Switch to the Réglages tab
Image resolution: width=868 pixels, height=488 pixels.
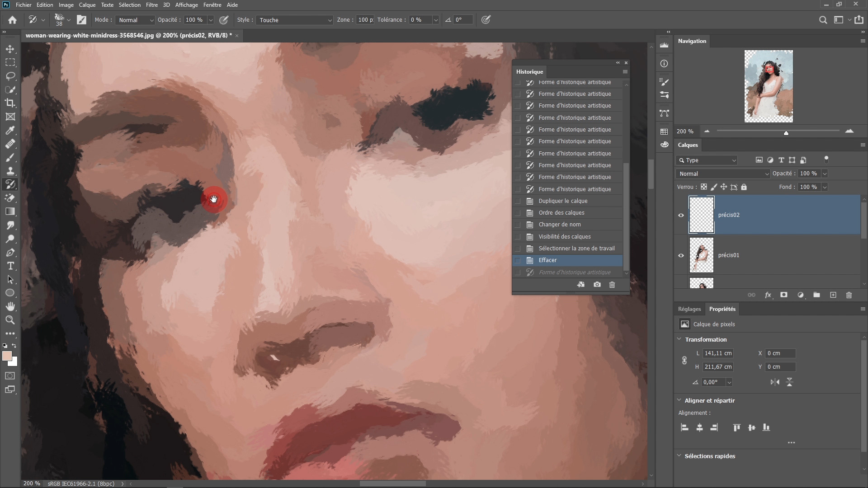689,309
